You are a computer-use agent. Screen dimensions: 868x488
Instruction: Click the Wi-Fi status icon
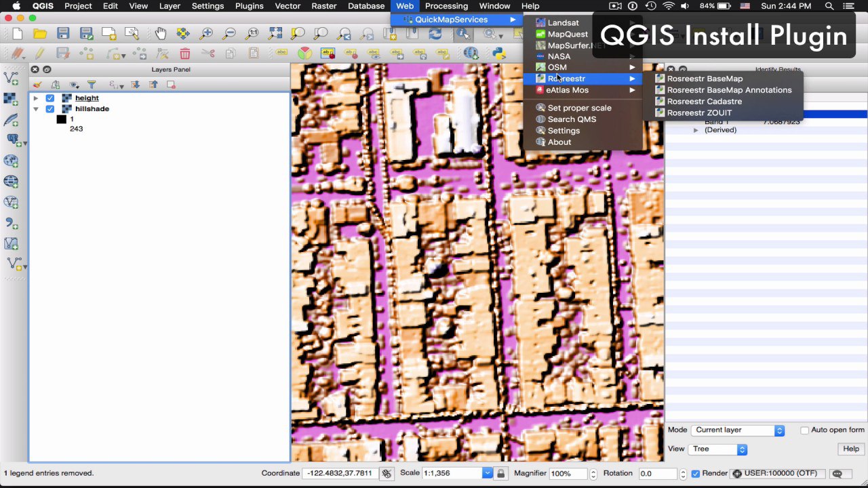(669, 6)
